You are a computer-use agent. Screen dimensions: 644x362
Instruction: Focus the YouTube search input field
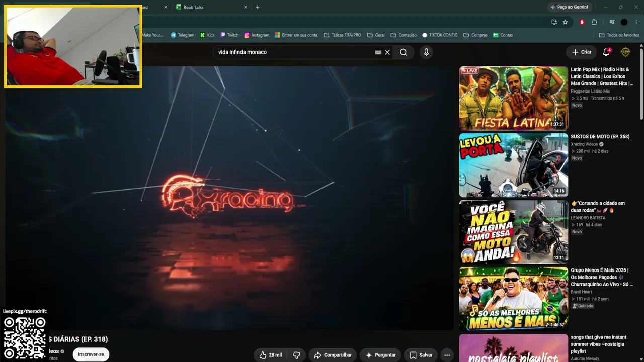(x=295, y=52)
